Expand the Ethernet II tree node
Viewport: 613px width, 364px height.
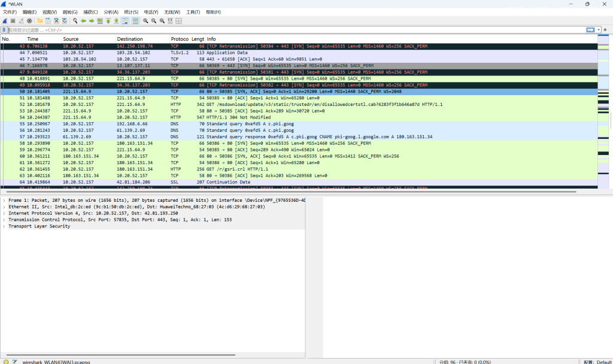tap(4, 206)
